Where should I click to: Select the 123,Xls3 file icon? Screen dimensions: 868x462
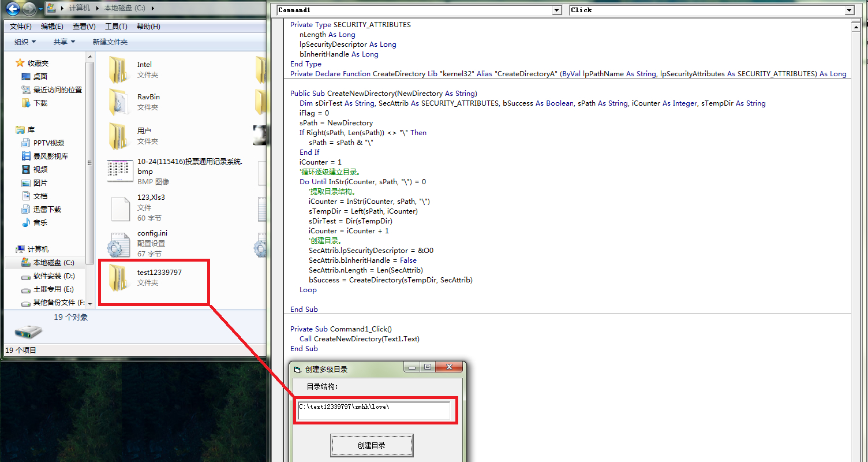point(120,208)
